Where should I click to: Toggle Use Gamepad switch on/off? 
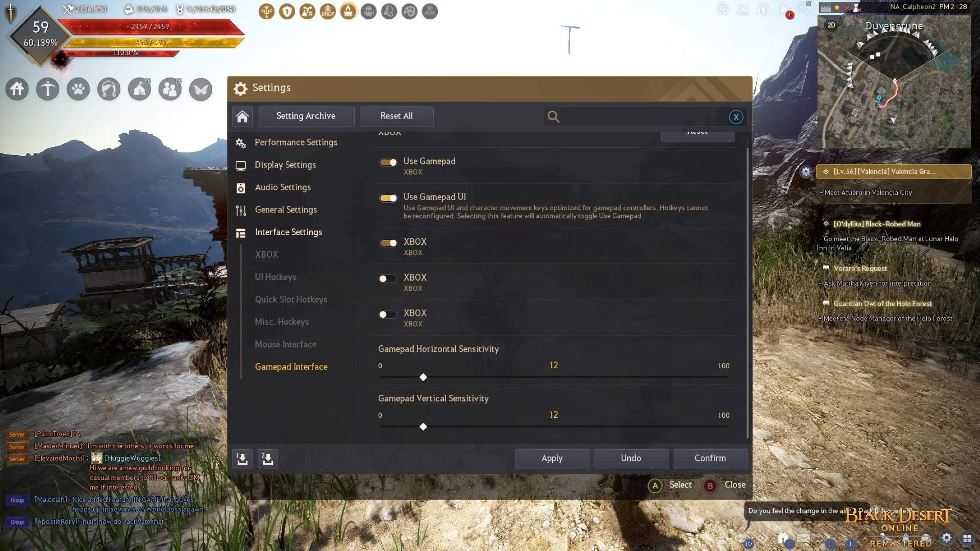[388, 161]
